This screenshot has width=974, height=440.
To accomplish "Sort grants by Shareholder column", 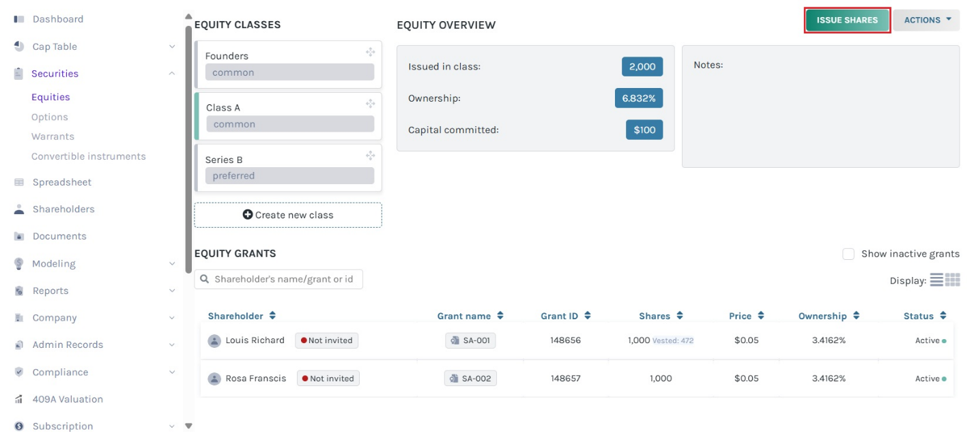I will tap(242, 316).
